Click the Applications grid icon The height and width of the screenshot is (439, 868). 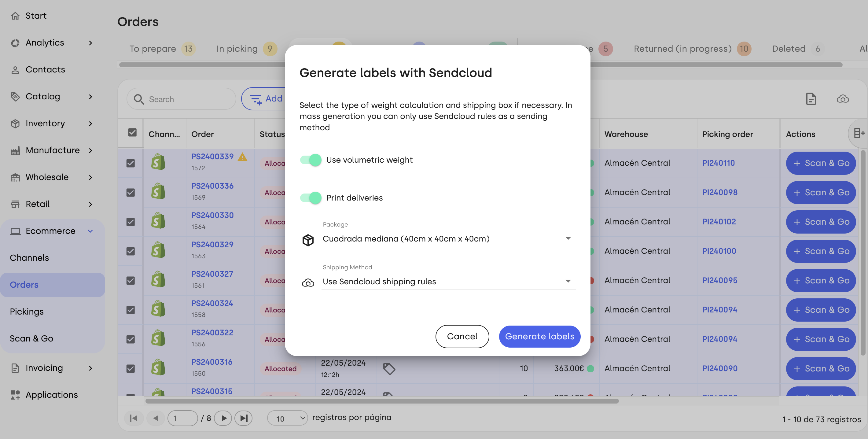point(15,395)
